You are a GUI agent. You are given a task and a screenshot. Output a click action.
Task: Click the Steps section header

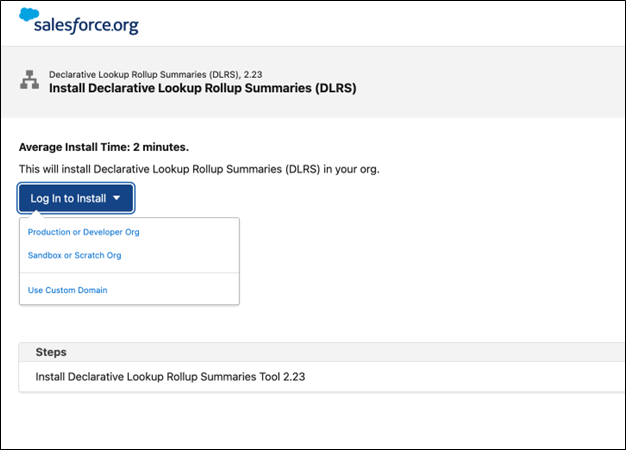point(322,352)
